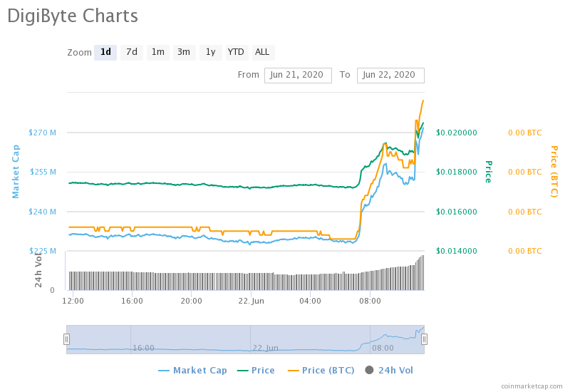Grab the right navigator range handle

[x=424, y=339]
